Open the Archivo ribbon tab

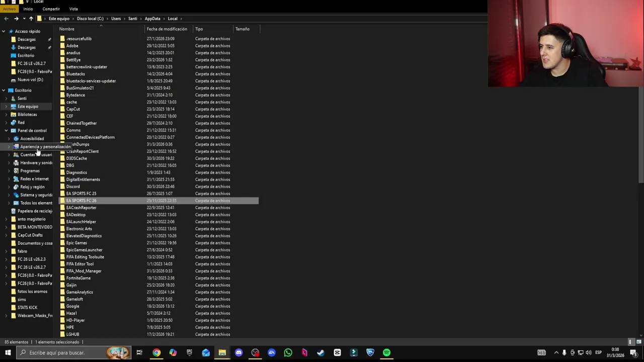10,9
